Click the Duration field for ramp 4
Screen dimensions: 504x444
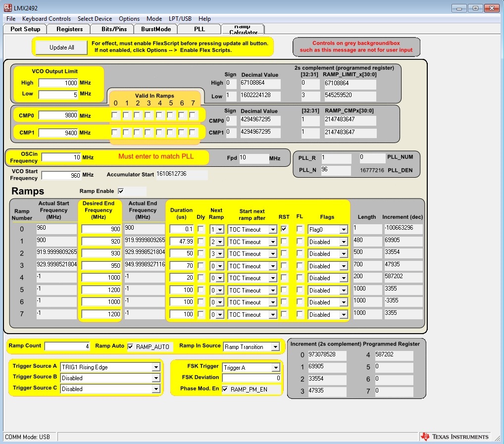pos(182,278)
